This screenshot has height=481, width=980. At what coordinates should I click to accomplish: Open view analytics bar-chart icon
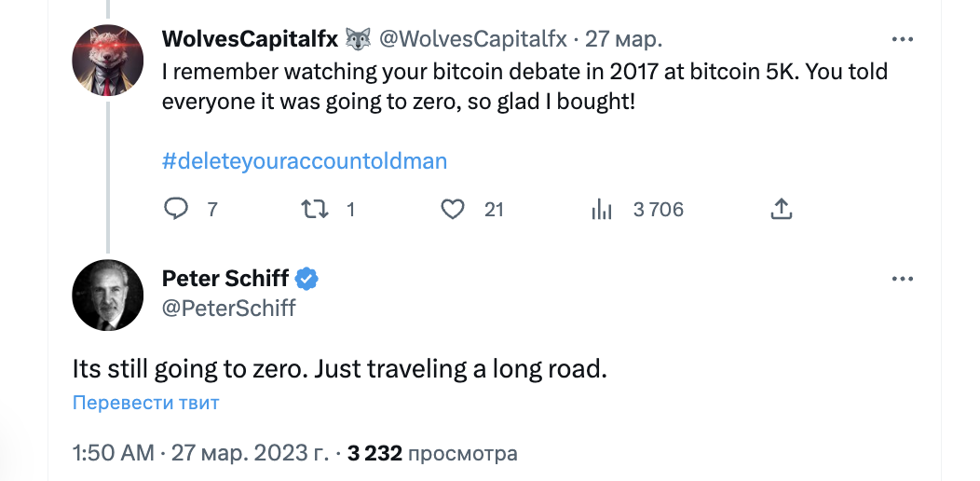pyautogui.click(x=602, y=210)
